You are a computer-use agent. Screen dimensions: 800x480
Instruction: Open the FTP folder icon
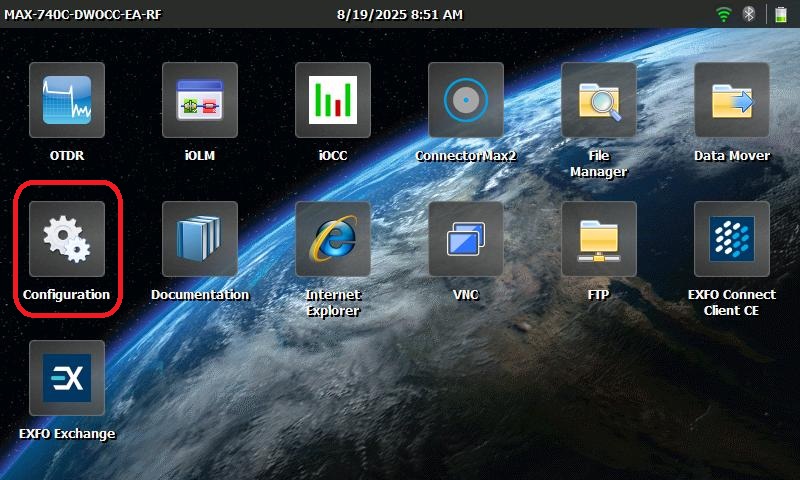(x=599, y=239)
